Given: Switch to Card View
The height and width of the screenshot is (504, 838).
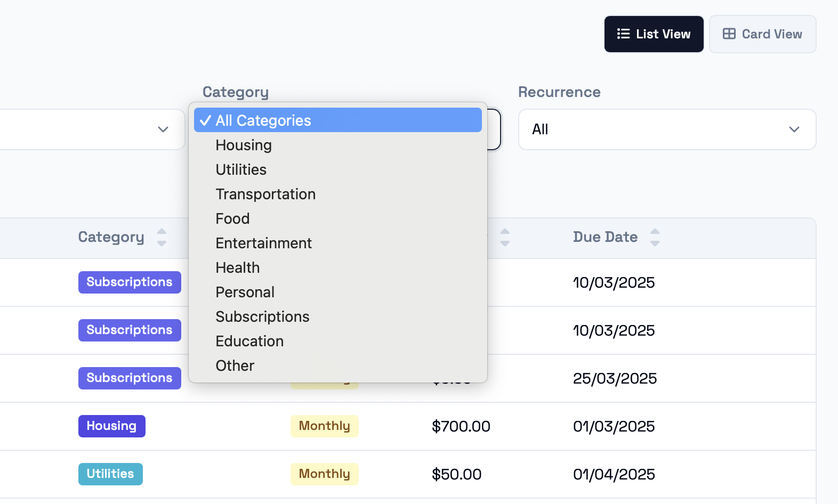Looking at the screenshot, I should 762,34.
